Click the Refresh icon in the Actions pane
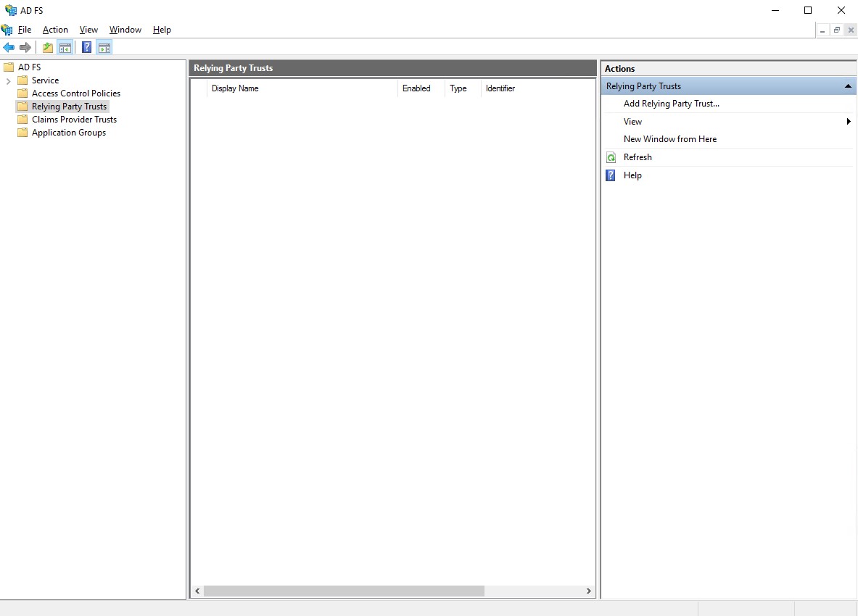 pos(611,157)
